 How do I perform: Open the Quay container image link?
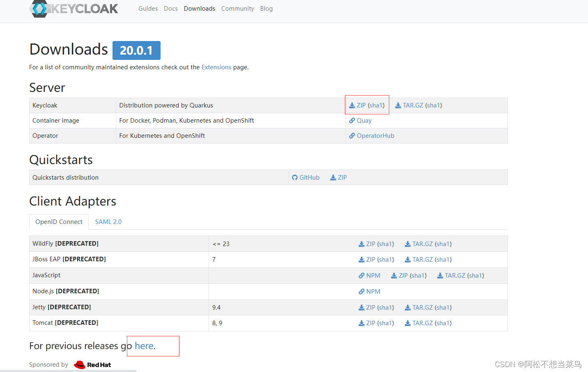pyautogui.click(x=364, y=121)
